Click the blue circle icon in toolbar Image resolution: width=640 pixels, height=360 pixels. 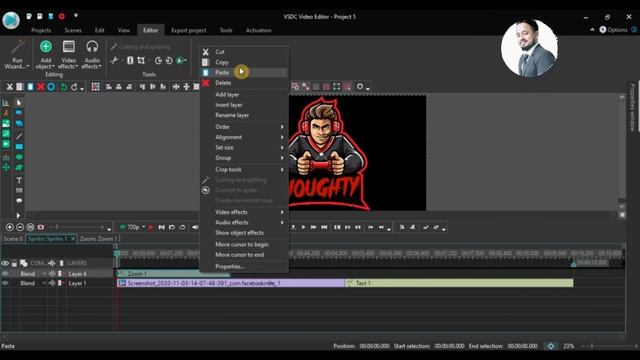pyautogui.click(x=51, y=87)
